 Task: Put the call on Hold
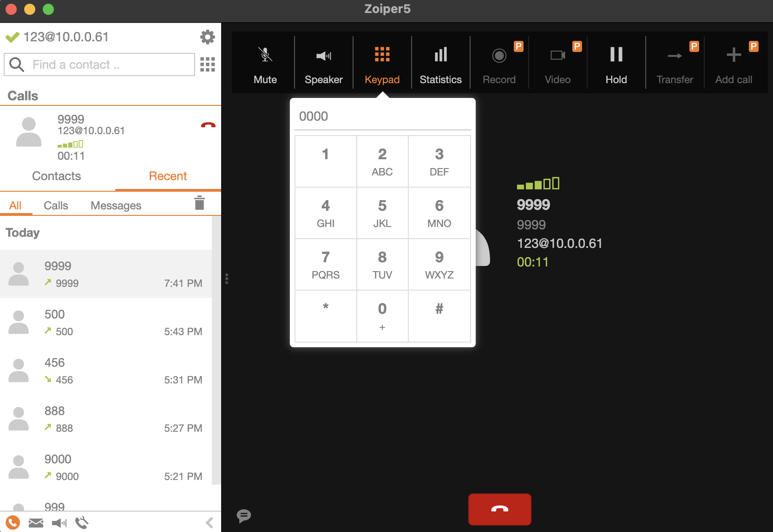pos(616,63)
